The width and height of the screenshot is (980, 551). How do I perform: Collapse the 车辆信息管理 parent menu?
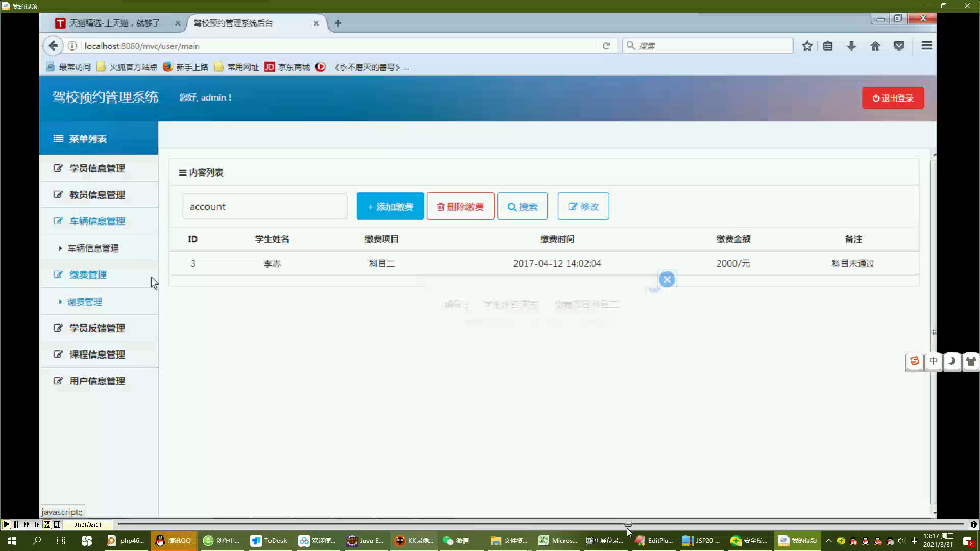99,221
